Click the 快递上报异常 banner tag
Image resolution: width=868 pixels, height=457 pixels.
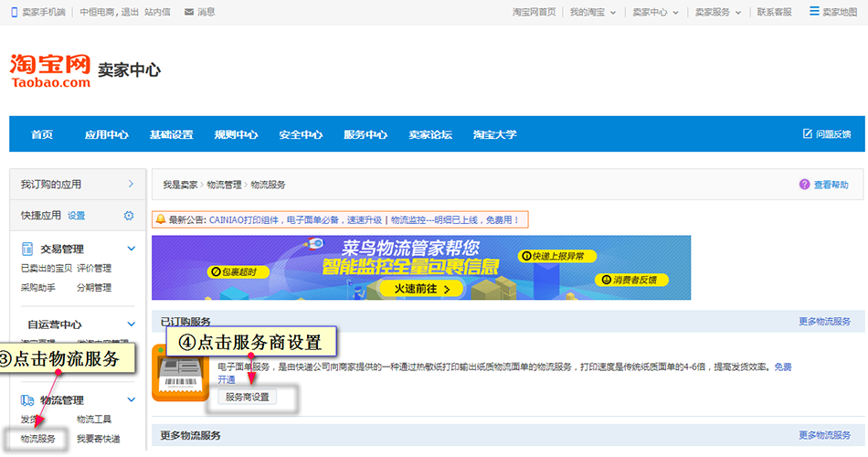pyautogui.click(x=557, y=256)
